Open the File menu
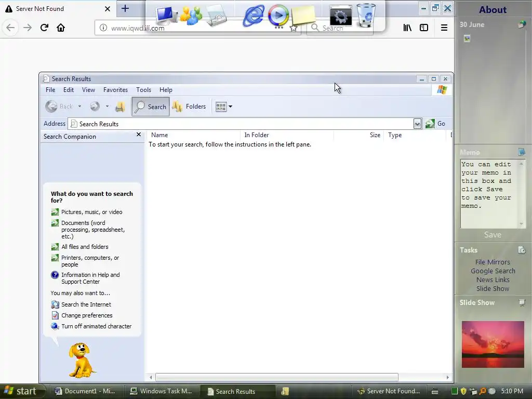The height and width of the screenshot is (399, 532). (50, 90)
